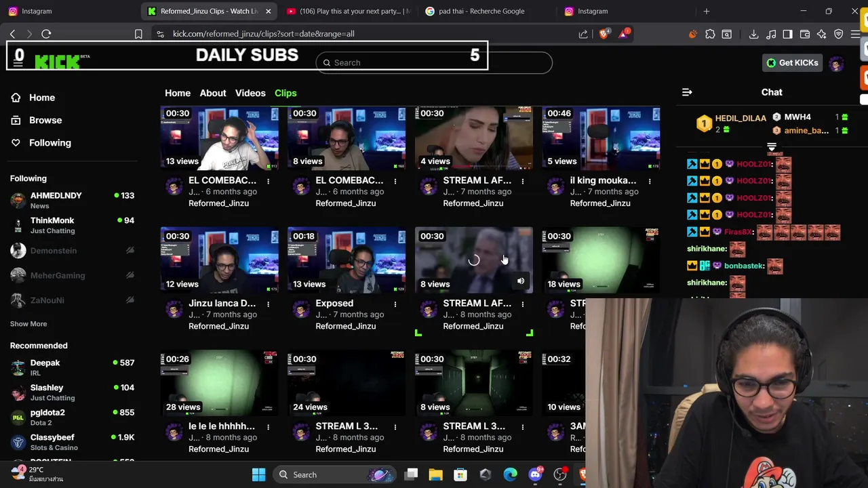Click Windows taskbar Search box
Screen dimensions: 868x488
[x=335, y=474]
